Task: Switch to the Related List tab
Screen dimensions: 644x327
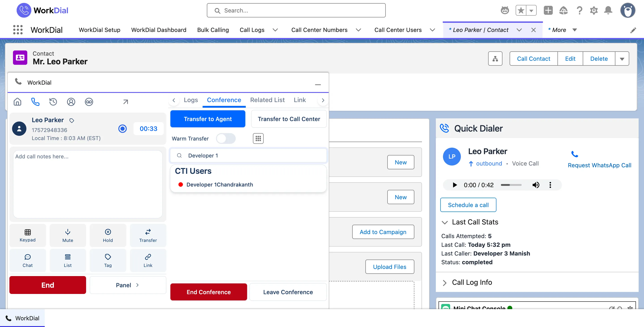Action: pyautogui.click(x=267, y=100)
